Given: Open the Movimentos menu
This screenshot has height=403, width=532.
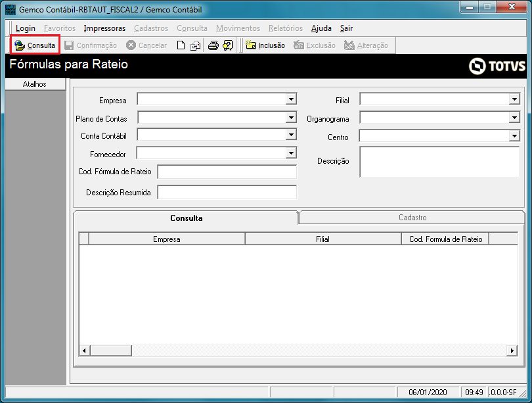Looking at the screenshot, I should click(x=238, y=28).
